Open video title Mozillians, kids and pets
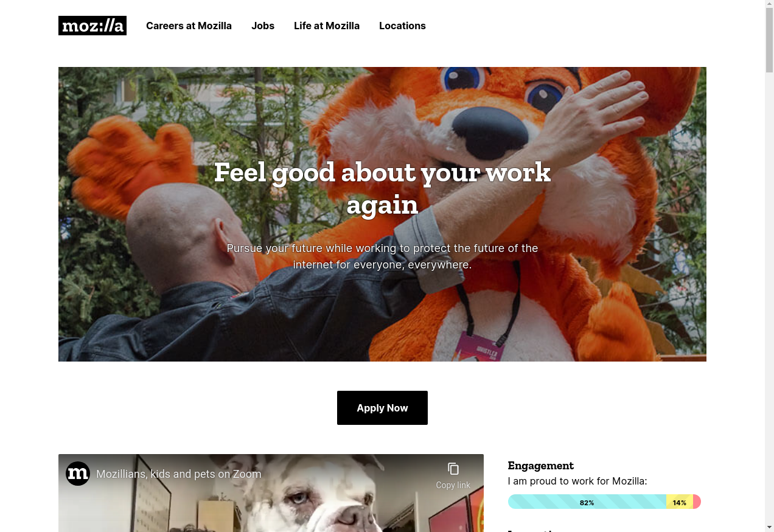Screen dimensions: 774x532 coord(179,474)
